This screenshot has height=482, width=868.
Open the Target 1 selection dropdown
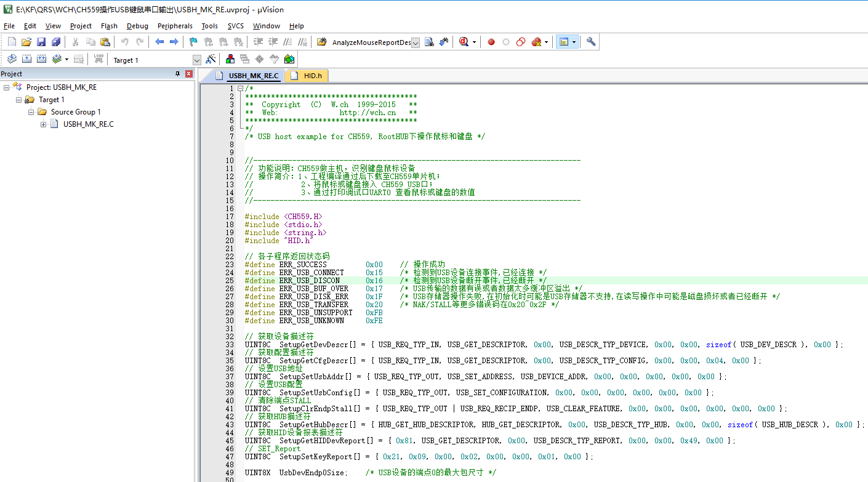coord(197,60)
